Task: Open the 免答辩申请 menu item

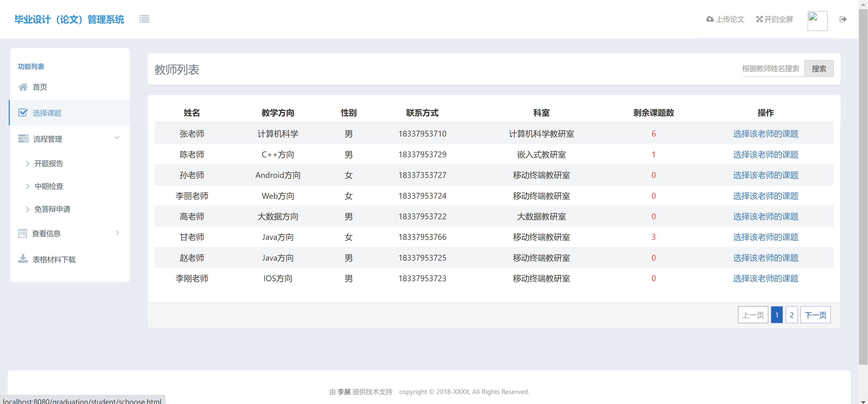Action: [52, 209]
